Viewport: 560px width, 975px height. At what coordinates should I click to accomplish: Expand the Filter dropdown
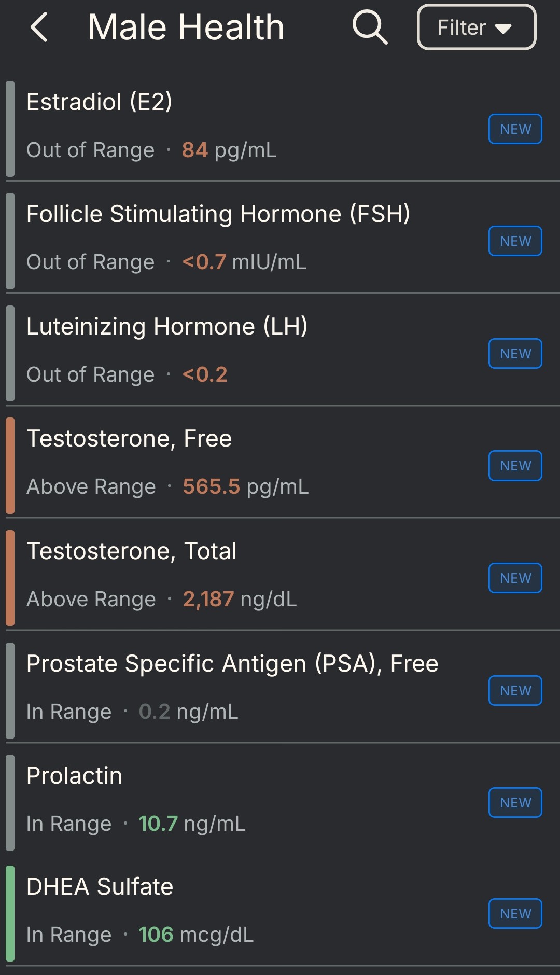pos(476,27)
